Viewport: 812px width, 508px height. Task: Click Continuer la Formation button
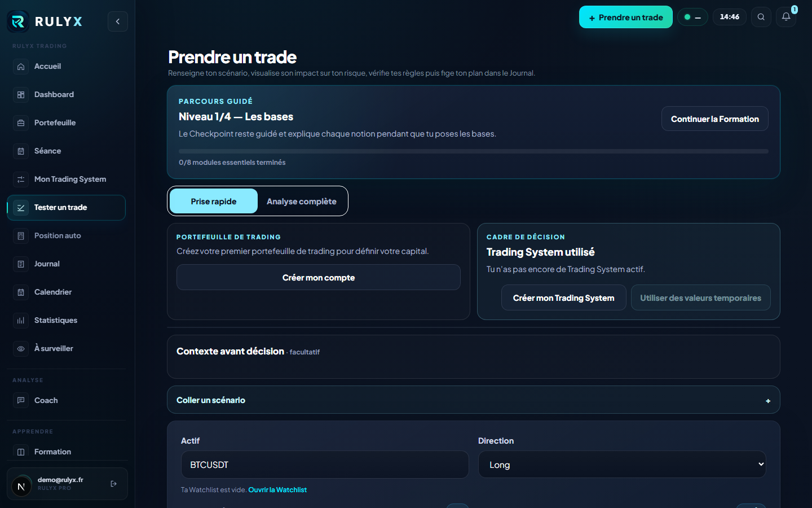pyautogui.click(x=715, y=119)
